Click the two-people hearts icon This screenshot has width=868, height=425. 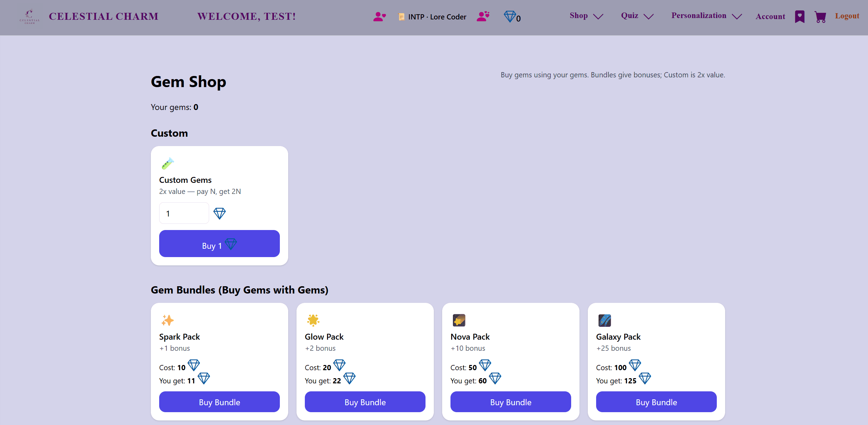point(483,16)
